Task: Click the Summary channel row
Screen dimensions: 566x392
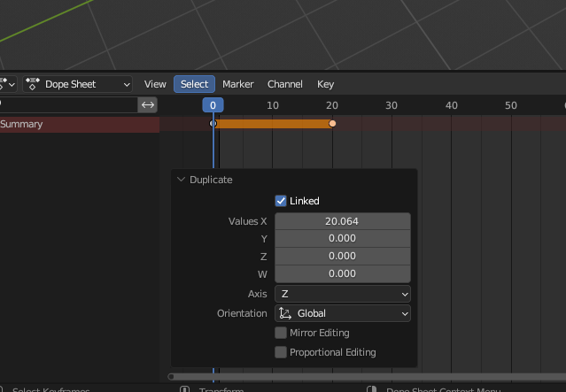Action: click(x=80, y=124)
